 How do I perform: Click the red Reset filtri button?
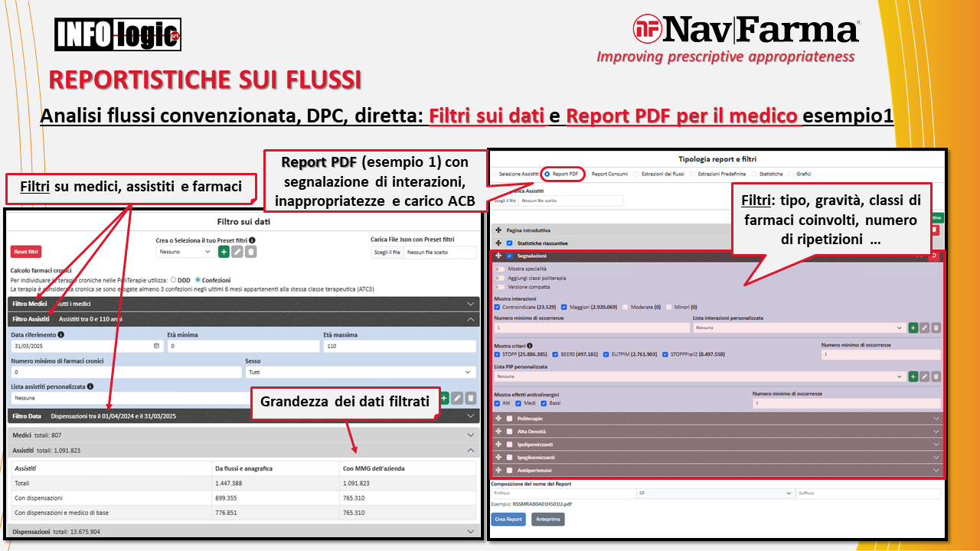tap(26, 252)
